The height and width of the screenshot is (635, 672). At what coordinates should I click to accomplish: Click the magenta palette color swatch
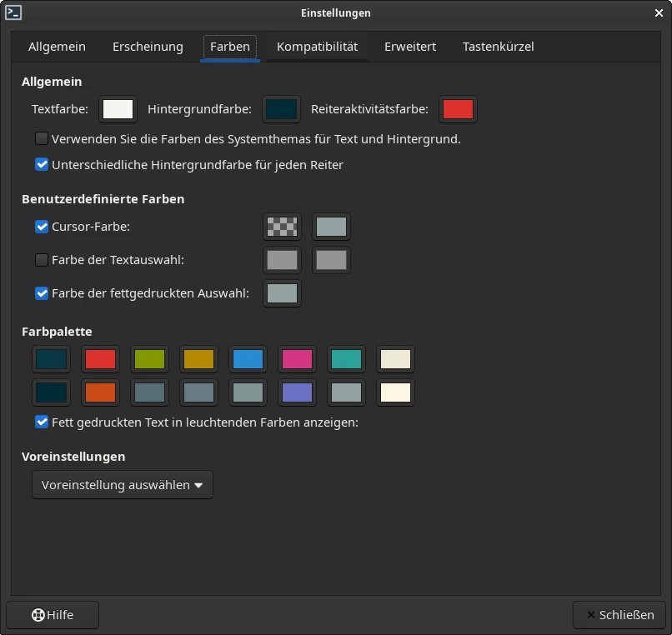(298, 359)
